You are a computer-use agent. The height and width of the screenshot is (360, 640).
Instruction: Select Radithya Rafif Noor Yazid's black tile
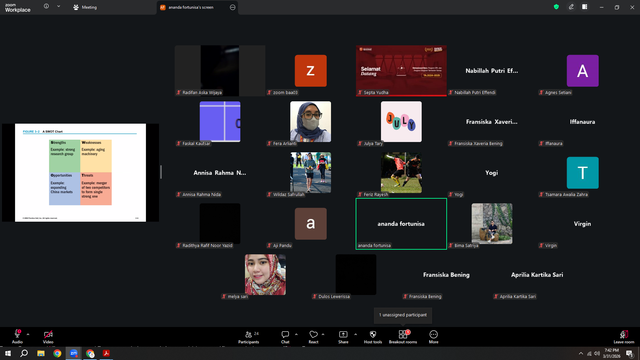pyautogui.click(x=220, y=224)
